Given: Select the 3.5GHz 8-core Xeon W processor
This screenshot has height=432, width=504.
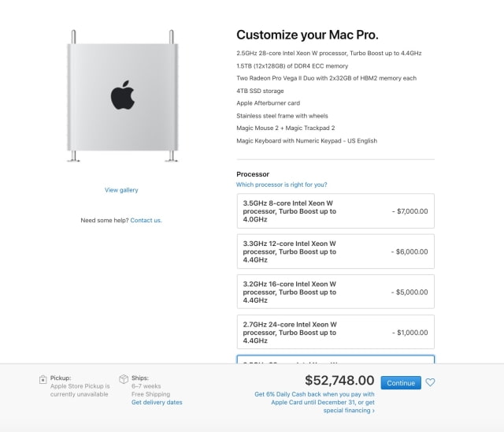Looking at the screenshot, I should pyautogui.click(x=335, y=211).
